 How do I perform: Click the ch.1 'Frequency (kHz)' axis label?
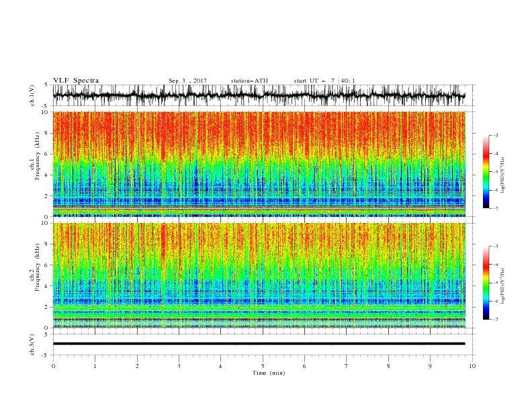(x=37, y=156)
